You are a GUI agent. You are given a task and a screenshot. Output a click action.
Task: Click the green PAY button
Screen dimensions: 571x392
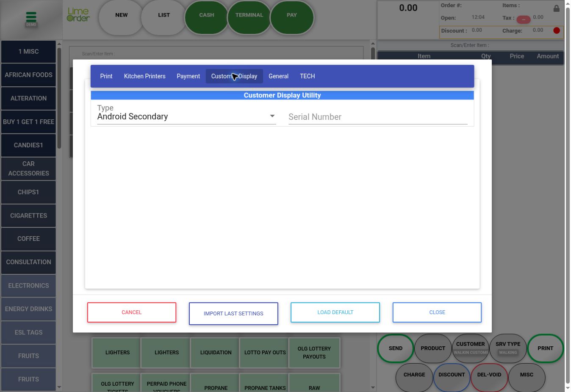292,17
